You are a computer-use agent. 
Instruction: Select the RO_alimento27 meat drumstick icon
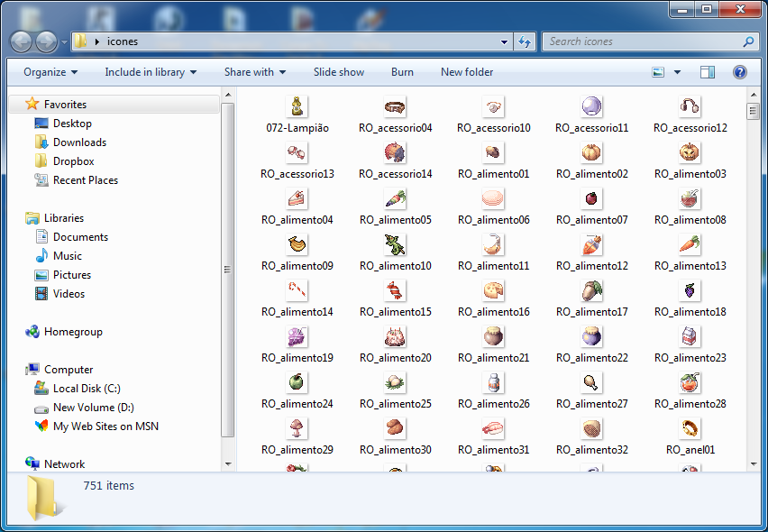591,382
